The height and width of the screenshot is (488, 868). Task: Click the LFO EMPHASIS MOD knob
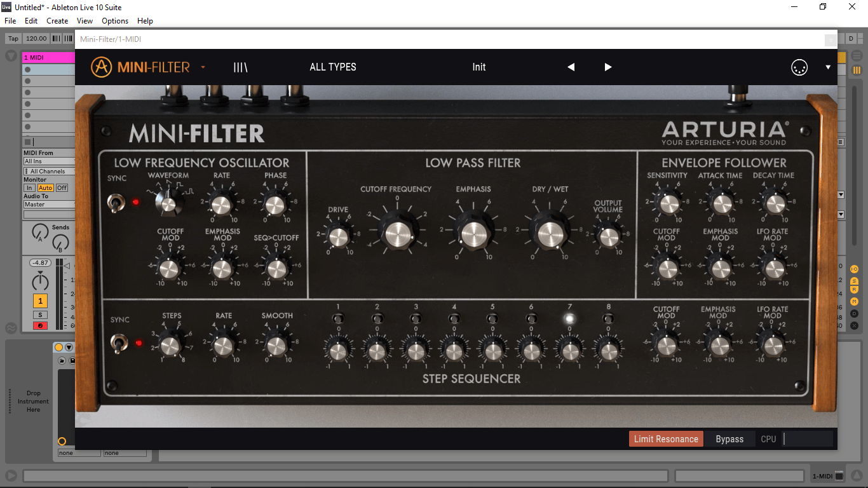(222, 269)
